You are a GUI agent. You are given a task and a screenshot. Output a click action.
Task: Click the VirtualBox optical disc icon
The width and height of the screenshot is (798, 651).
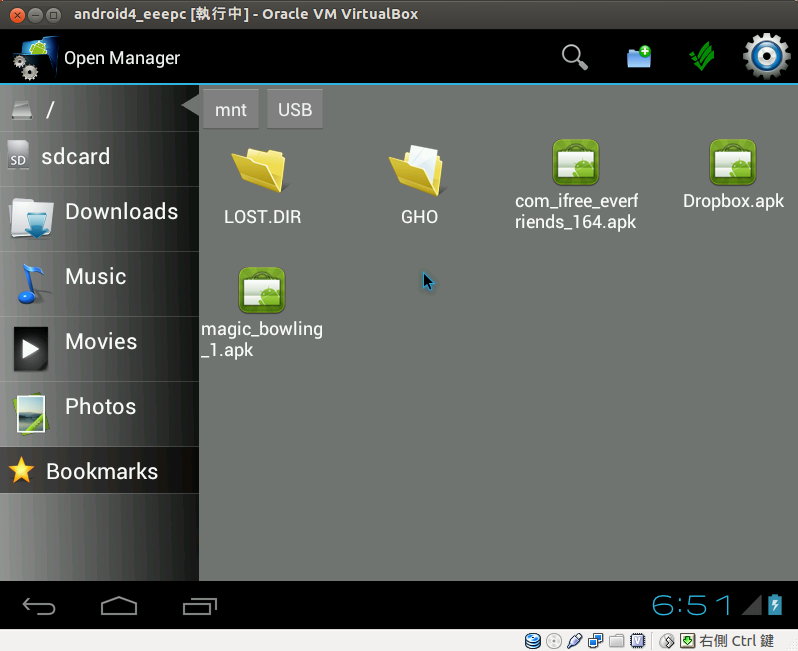coord(554,641)
